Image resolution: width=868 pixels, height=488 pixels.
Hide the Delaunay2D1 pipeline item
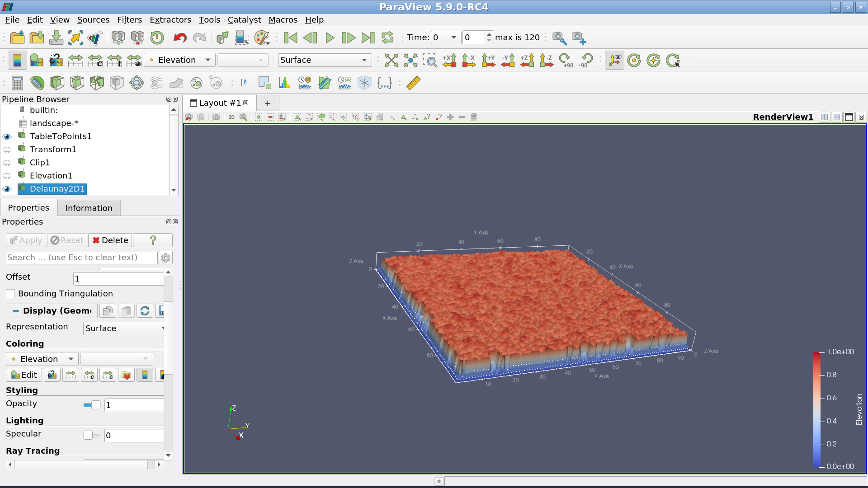point(7,189)
